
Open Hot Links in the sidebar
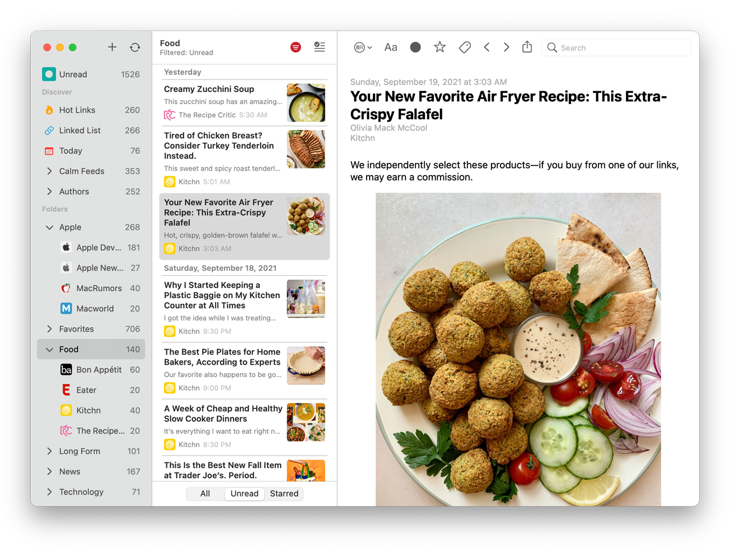coord(91,110)
